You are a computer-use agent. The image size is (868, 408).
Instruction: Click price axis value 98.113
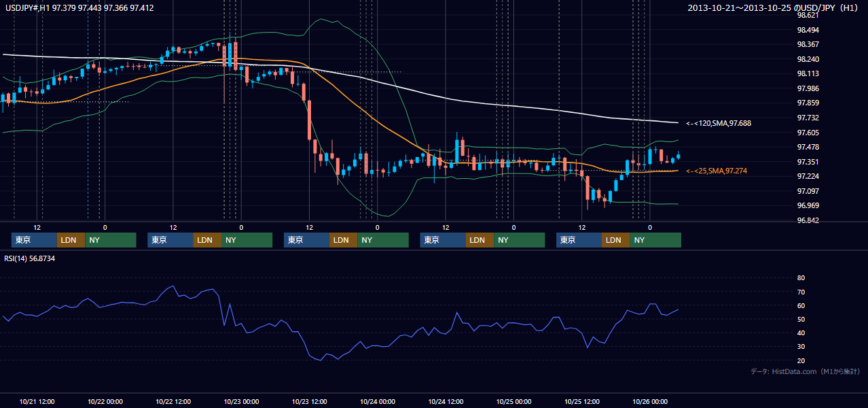(808, 74)
